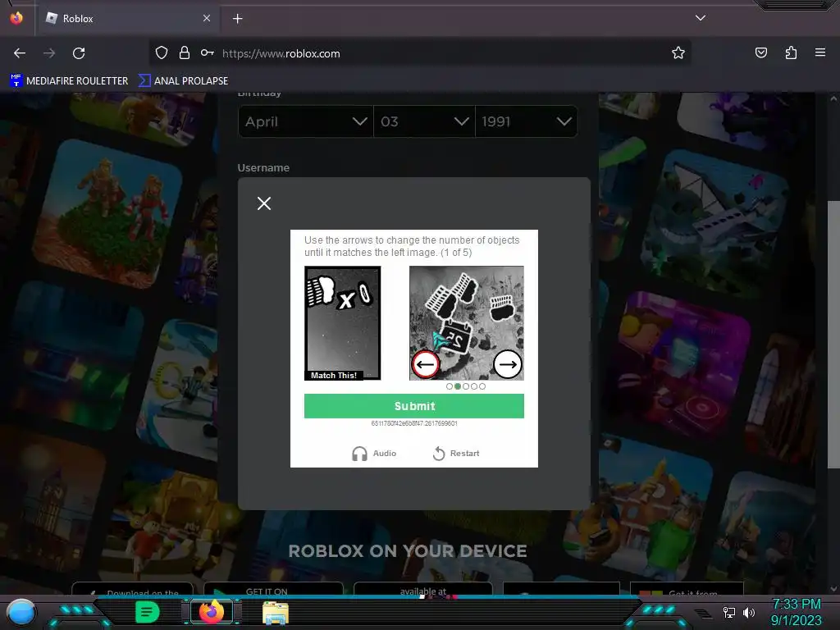This screenshot has width=840, height=630.
Task: Click the Firefox View icon
Action: point(16,18)
